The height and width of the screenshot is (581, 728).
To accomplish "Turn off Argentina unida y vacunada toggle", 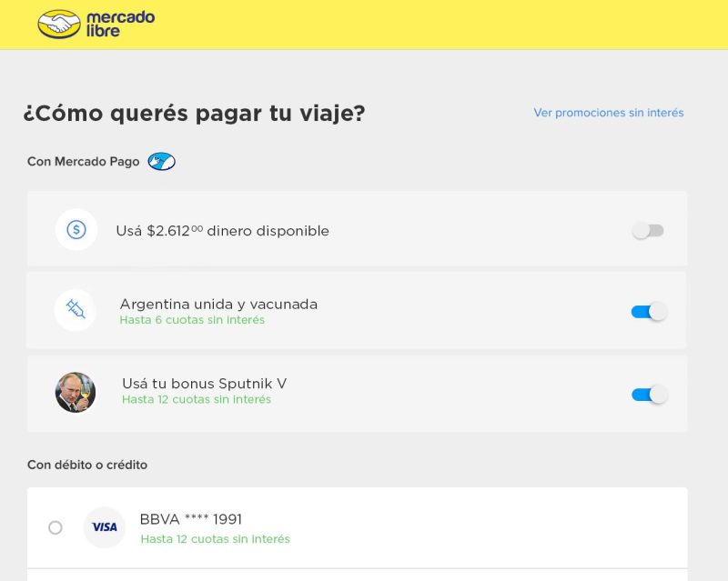I will tap(649, 311).
